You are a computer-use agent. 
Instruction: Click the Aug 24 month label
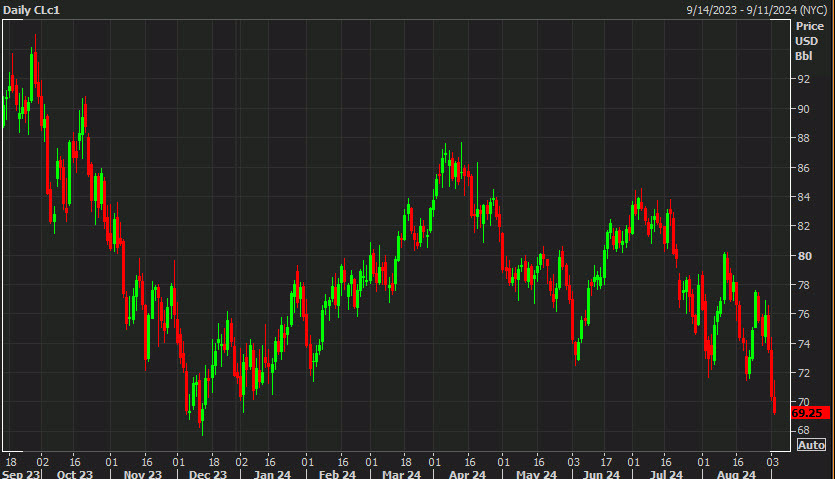click(736, 474)
